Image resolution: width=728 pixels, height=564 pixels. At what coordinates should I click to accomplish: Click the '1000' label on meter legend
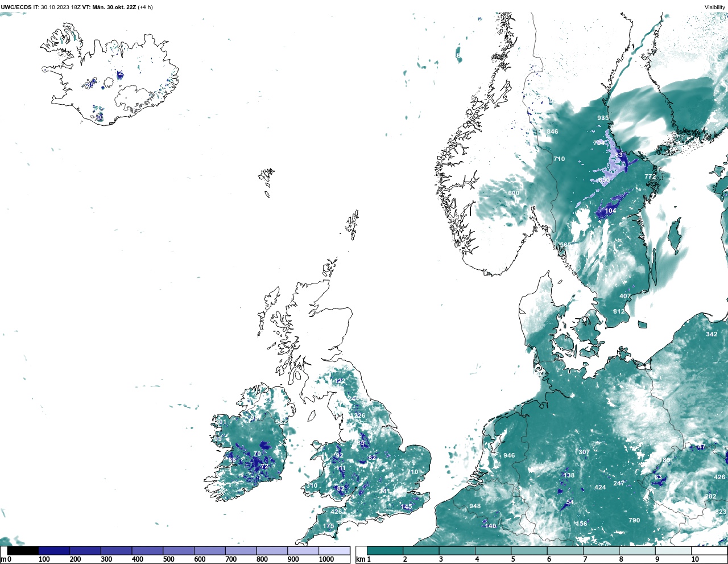(x=326, y=559)
